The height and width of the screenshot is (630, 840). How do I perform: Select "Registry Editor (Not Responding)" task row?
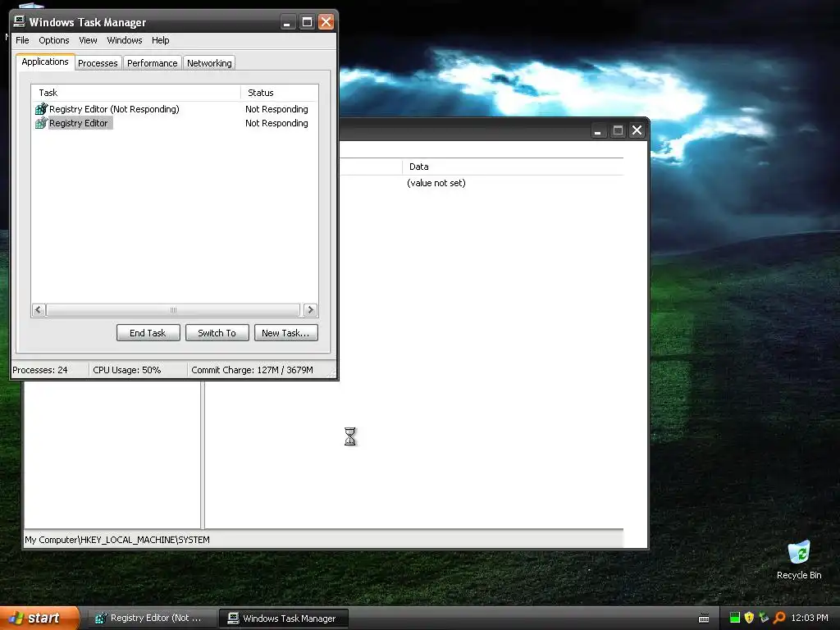coord(174,109)
